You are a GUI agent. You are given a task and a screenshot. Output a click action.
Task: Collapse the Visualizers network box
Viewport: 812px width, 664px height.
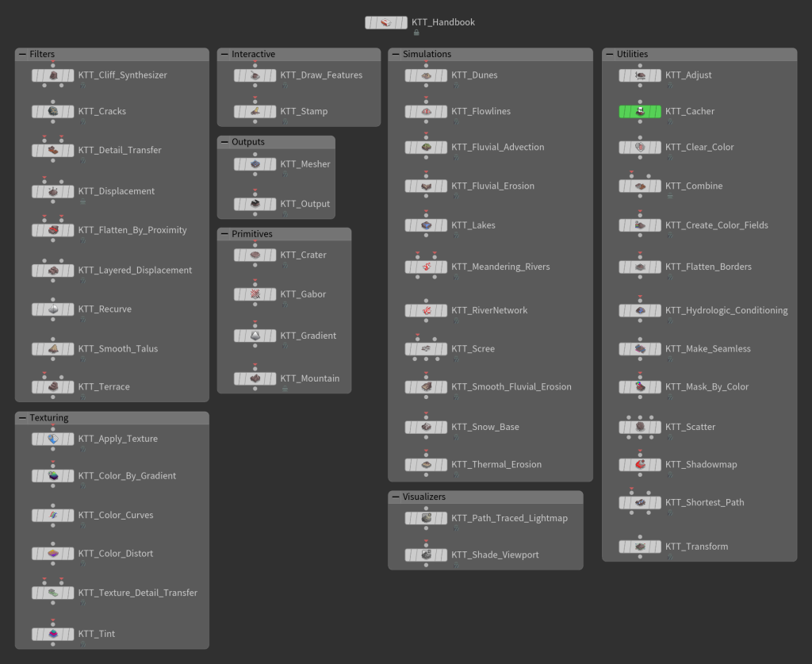pyautogui.click(x=396, y=497)
